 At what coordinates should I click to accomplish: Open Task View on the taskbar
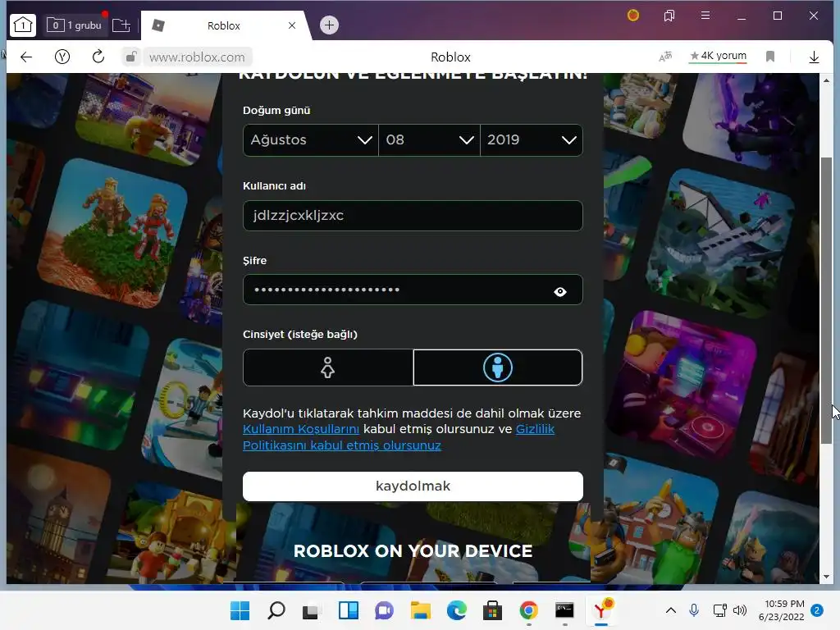tap(312, 610)
